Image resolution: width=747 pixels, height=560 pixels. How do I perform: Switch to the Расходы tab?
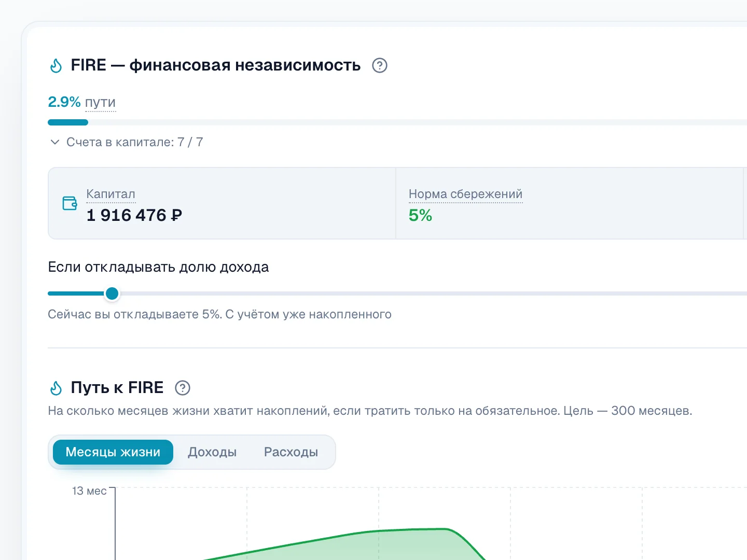pos(291,452)
